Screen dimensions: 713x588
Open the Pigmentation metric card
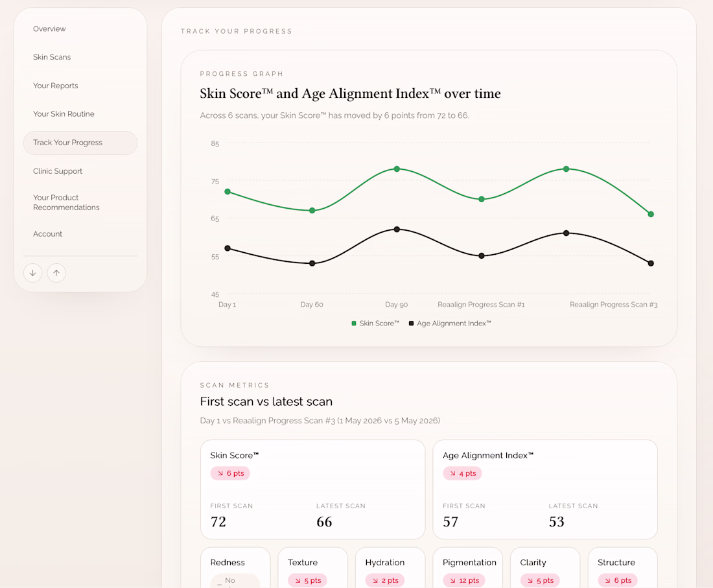pyautogui.click(x=468, y=567)
